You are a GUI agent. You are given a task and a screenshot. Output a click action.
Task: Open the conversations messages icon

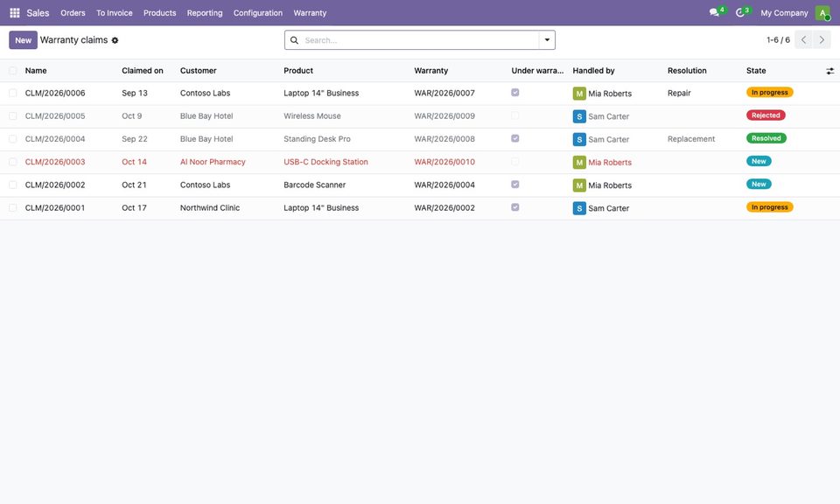[714, 12]
